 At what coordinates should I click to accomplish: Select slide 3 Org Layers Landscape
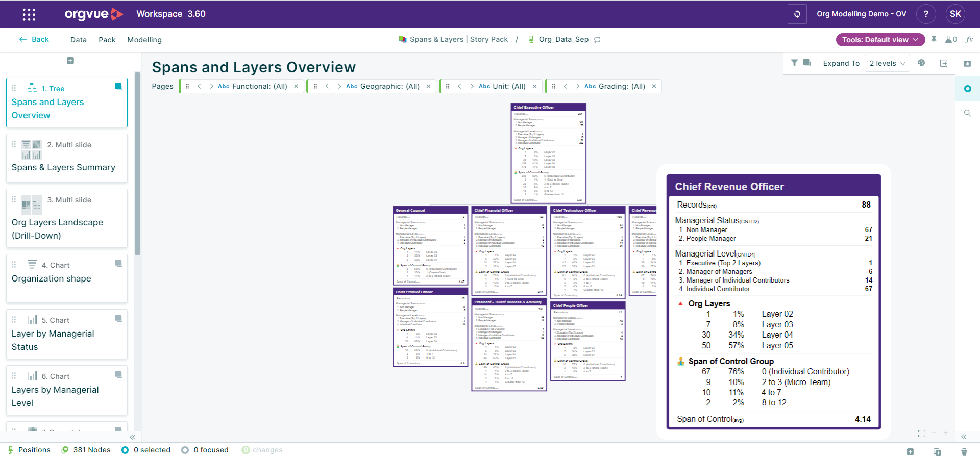[67, 218]
